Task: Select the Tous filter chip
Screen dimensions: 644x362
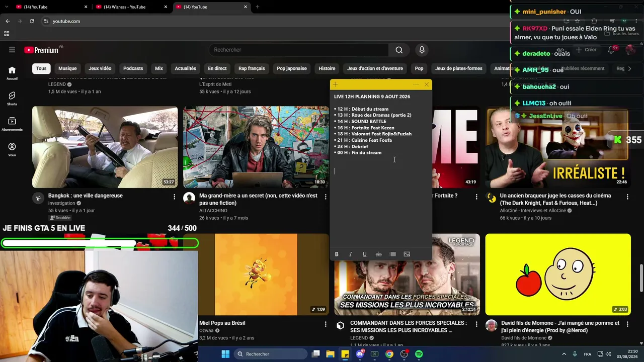Action: (x=41, y=68)
